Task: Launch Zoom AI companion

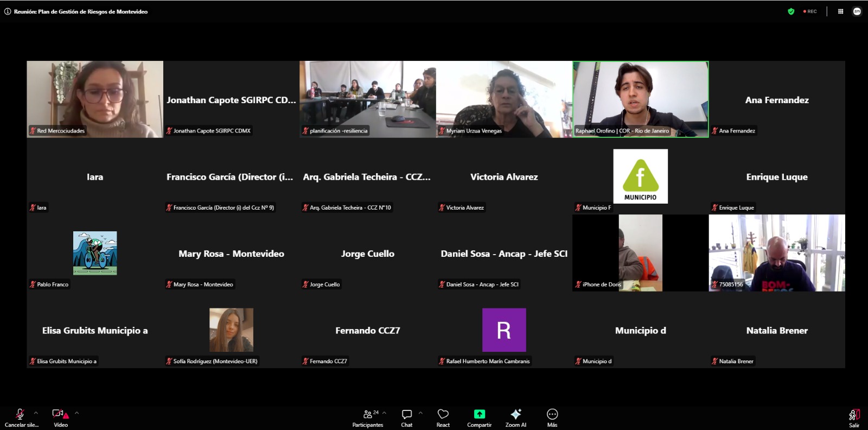Action: [x=516, y=418]
